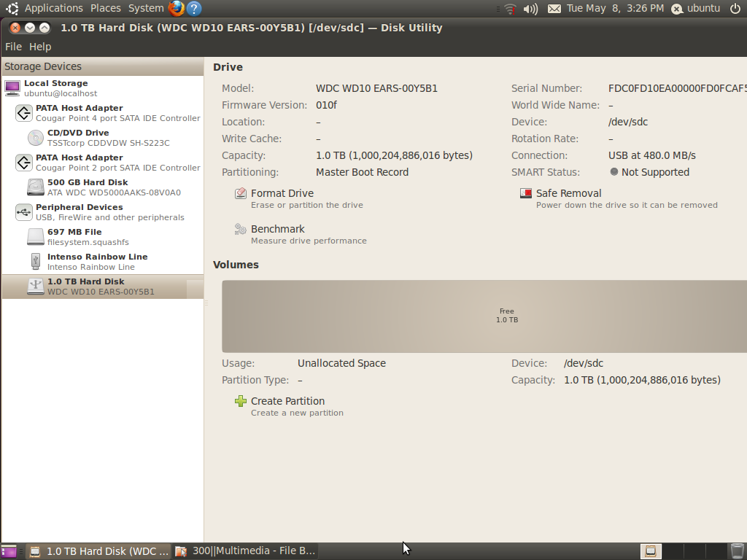Click firmware value '010f'
This screenshot has width=747, height=560.
[x=326, y=105]
